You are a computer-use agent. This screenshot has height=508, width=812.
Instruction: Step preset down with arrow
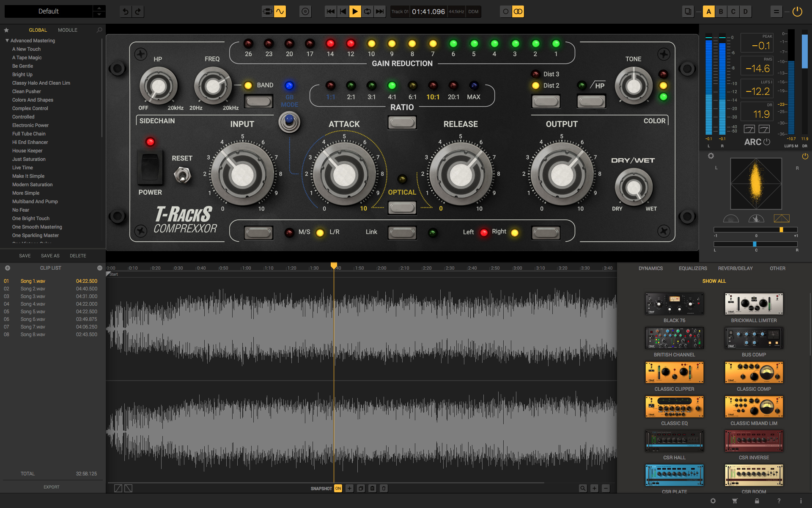(x=99, y=14)
